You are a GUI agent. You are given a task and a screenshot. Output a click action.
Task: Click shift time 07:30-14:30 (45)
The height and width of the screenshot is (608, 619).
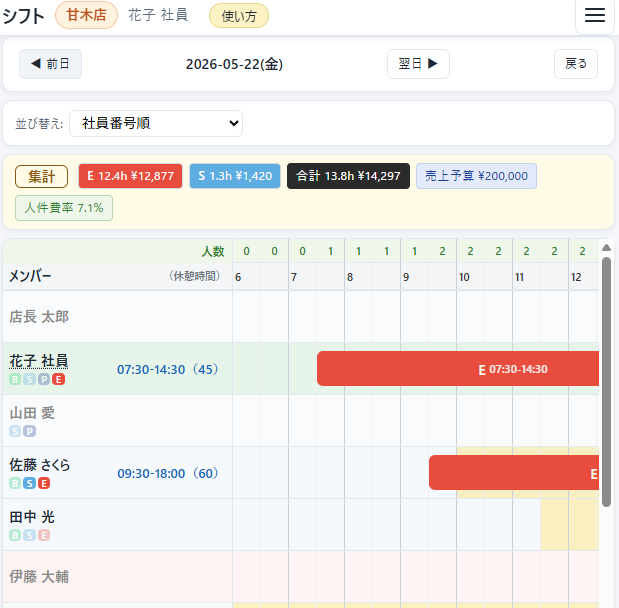tap(167, 370)
